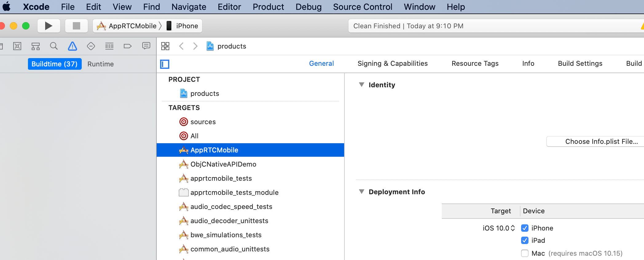Switch to Runtime issues filter
The width and height of the screenshot is (644, 260).
(x=100, y=64)
